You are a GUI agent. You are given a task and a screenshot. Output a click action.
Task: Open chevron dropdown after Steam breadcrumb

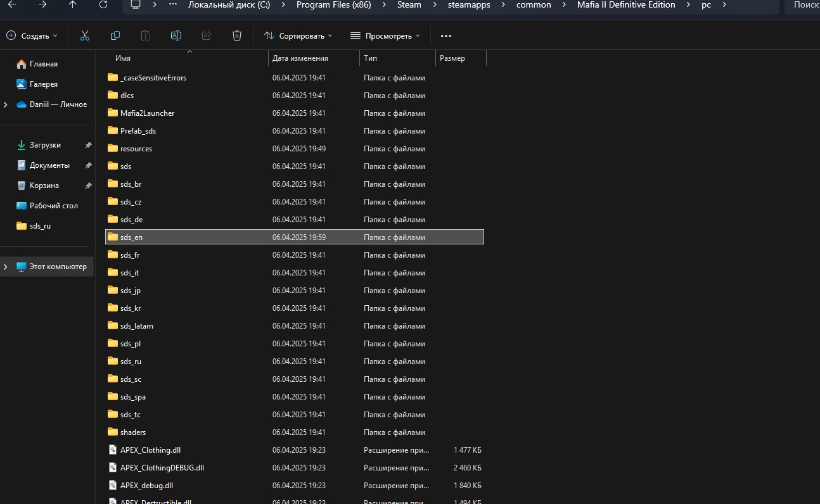coord(435,4)
